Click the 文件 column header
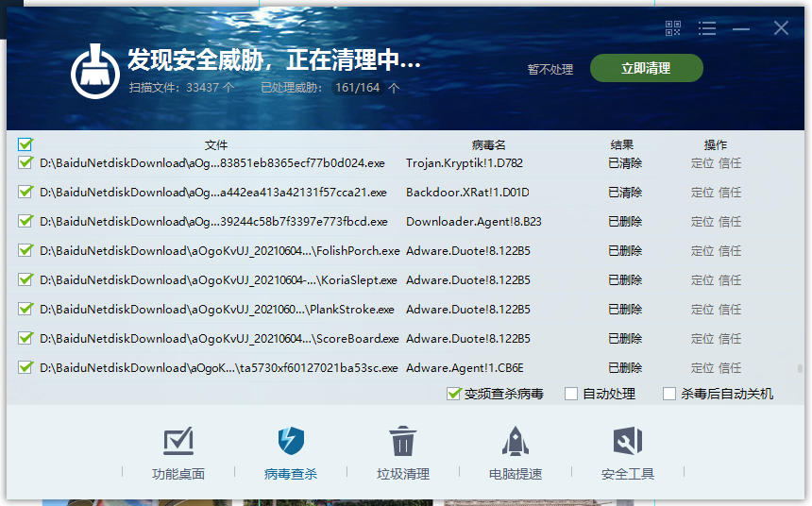 point(216,145)
